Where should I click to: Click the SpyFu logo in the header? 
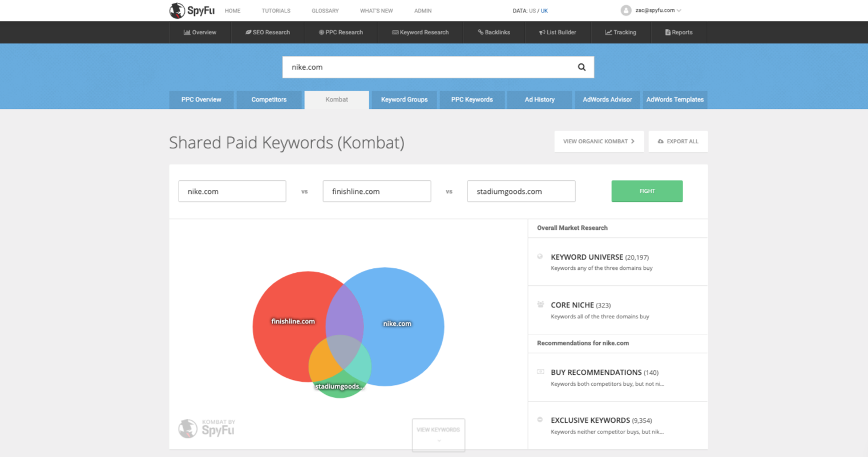click(x=192, y=10)
